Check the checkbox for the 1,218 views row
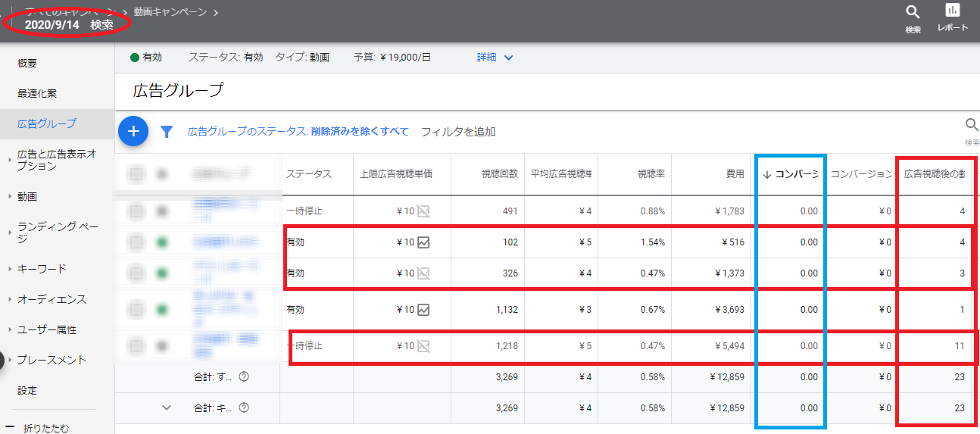 click(136, 346)
